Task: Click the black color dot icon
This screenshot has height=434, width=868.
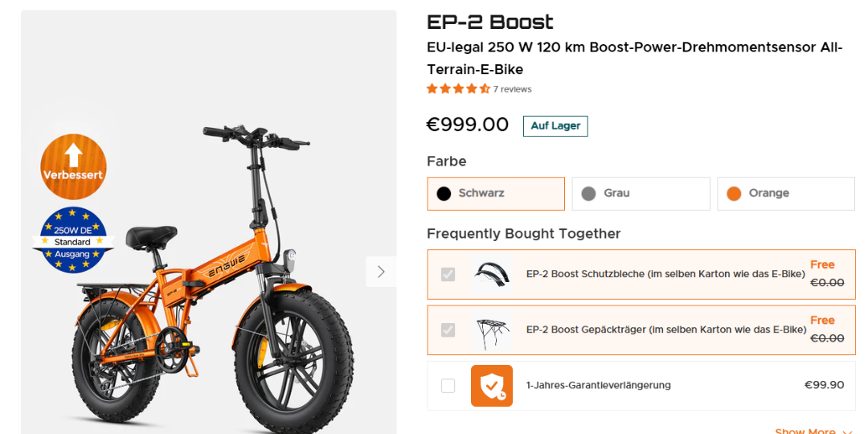Action: click(444, 194)
